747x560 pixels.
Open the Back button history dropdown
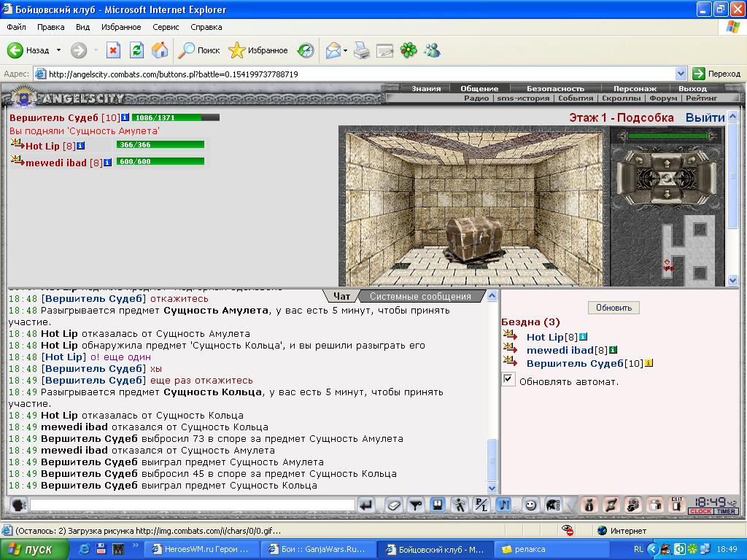(58, 50)
